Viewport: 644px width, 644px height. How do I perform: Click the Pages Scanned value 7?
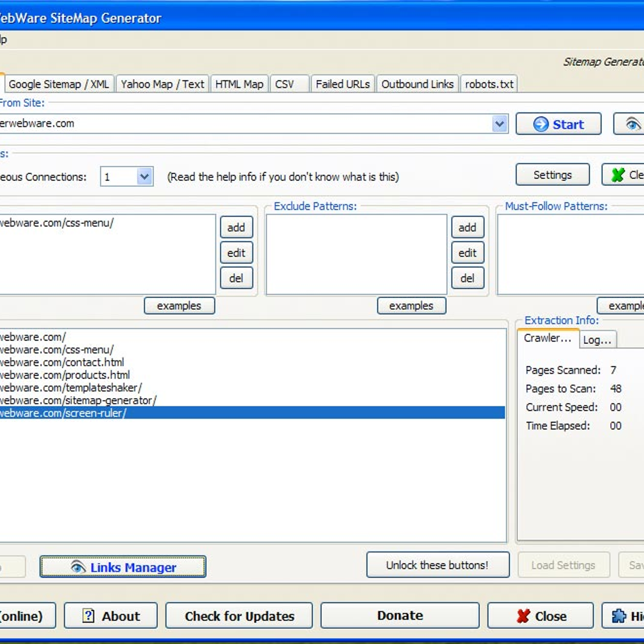coord(613,370)
